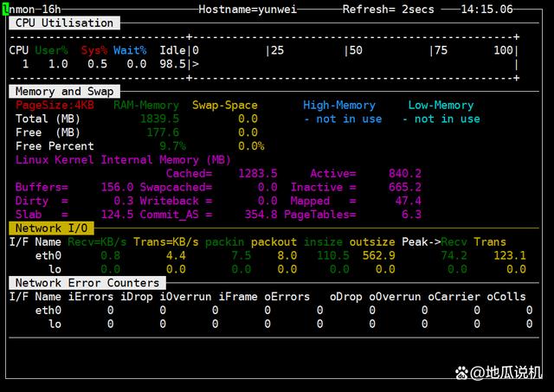Click the PageTables= label
Viewport: 554px width, 392px height.
[319, 215]
